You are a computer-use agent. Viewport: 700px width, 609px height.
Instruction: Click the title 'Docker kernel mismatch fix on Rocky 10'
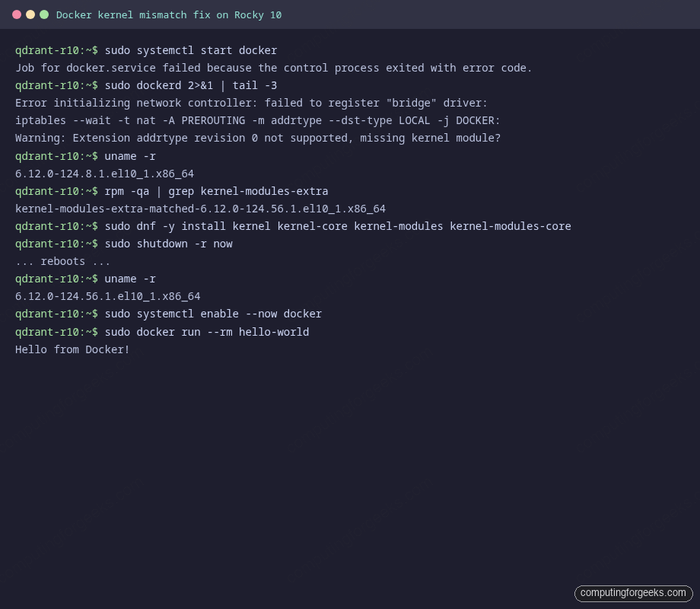[x=169, y=15]
